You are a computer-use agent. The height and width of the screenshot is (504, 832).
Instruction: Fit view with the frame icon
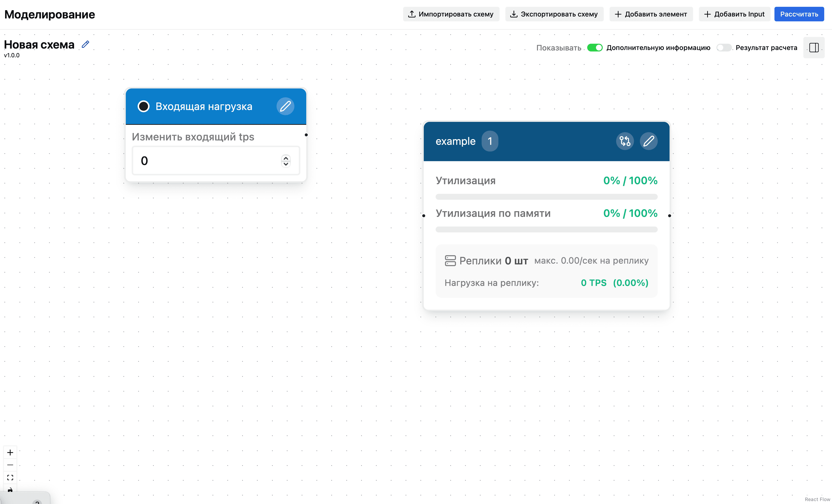(x=10, y=477)
